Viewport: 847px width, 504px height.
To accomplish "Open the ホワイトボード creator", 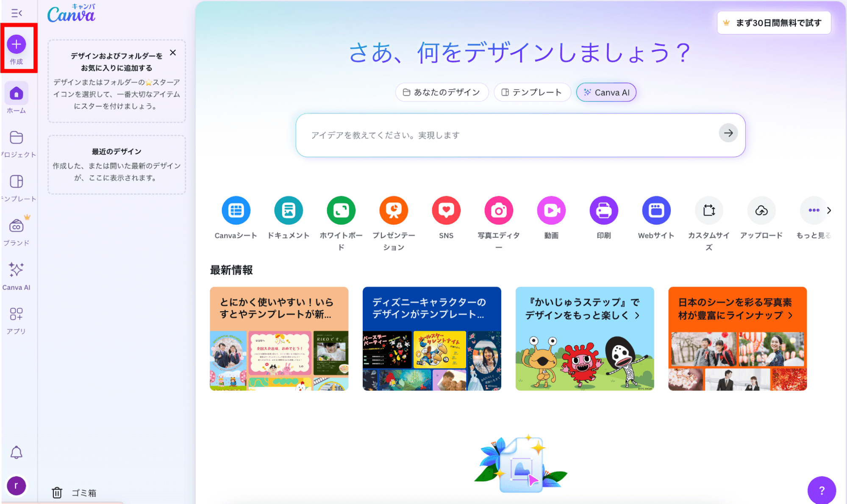I will 341,210.
